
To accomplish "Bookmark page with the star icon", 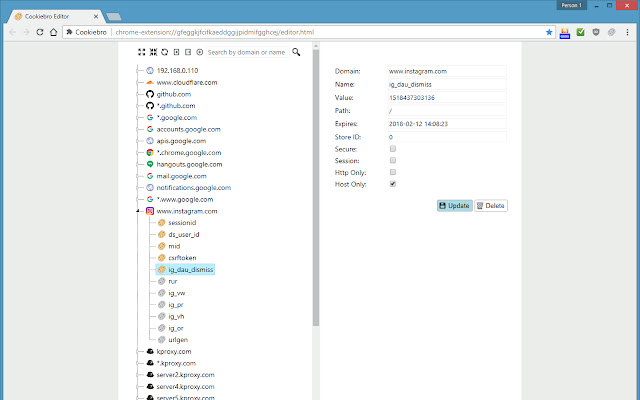I will (549, 32).
